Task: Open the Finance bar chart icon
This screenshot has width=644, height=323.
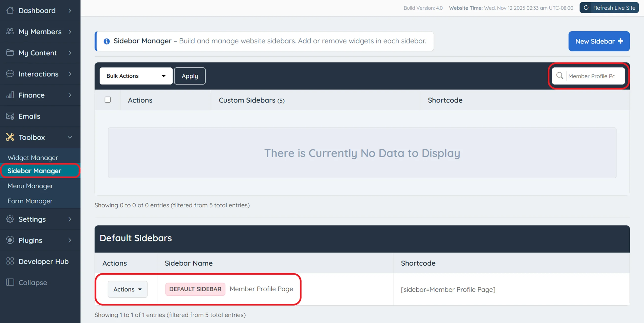Action: pos(10,95)
